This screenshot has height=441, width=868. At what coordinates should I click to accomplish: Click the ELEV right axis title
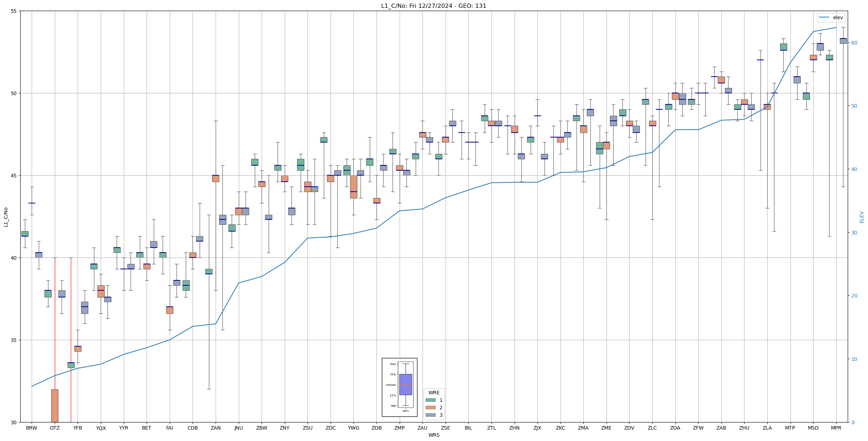(862, 217)
